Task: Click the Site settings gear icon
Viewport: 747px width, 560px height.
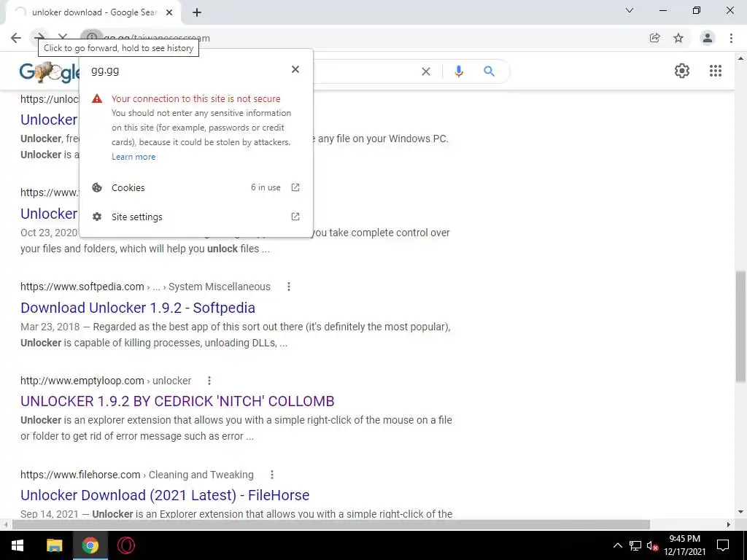Action: pos(97,217)
